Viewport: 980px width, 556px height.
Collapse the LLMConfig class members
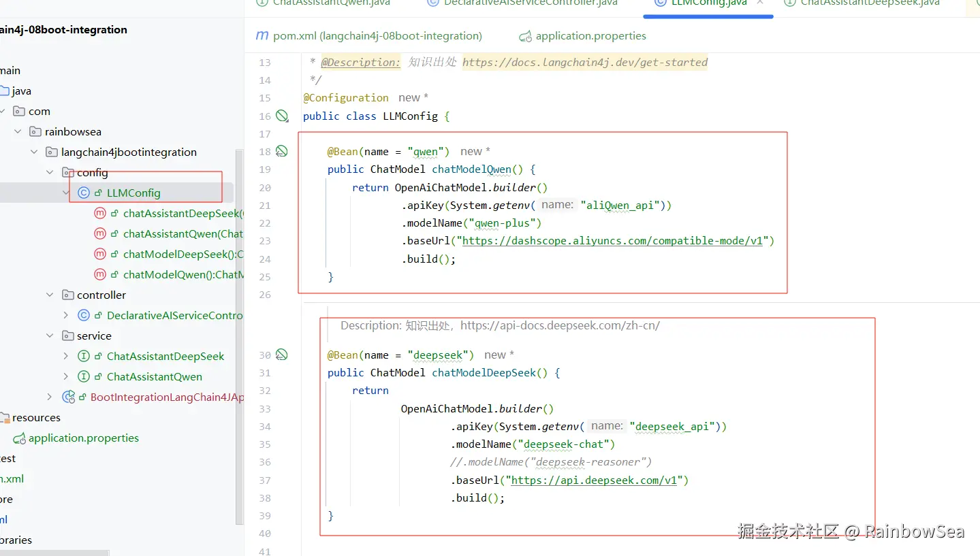point(66,193)
